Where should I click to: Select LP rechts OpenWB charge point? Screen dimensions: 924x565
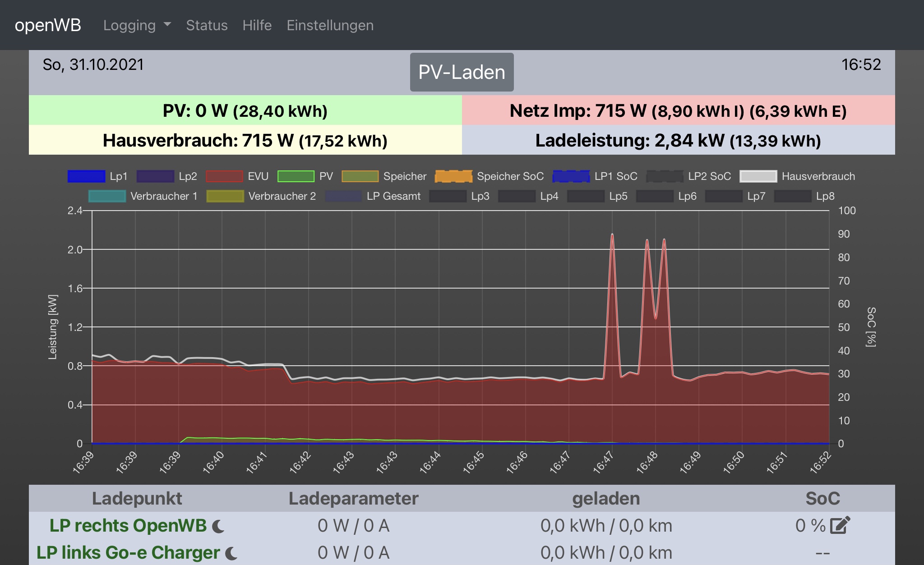click(x=128, y=526)
